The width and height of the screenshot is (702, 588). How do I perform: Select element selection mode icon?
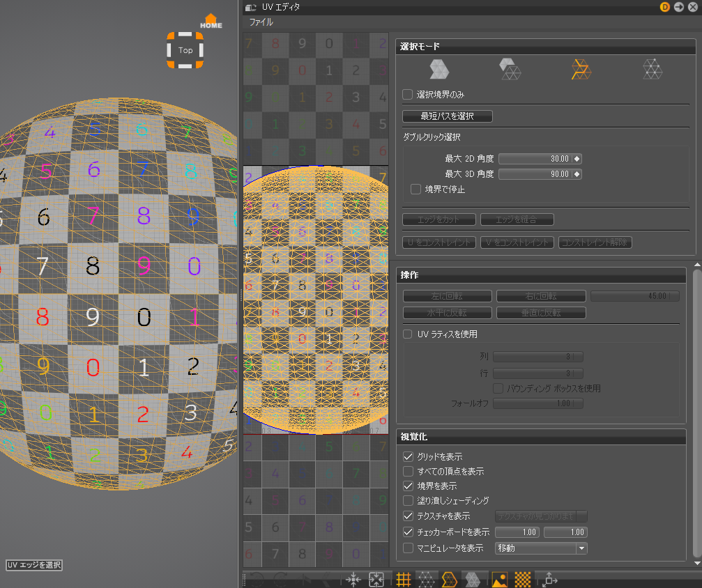coord(510,70)
